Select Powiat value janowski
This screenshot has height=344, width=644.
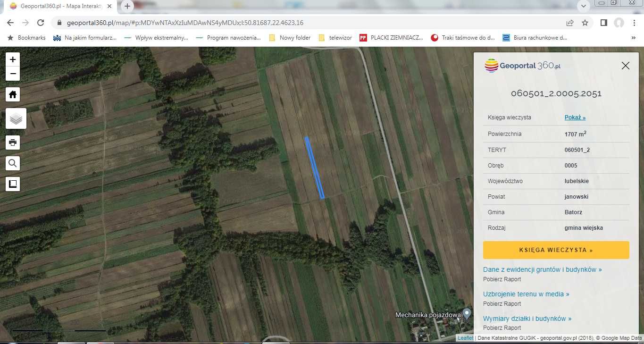[x=577, y=197]
